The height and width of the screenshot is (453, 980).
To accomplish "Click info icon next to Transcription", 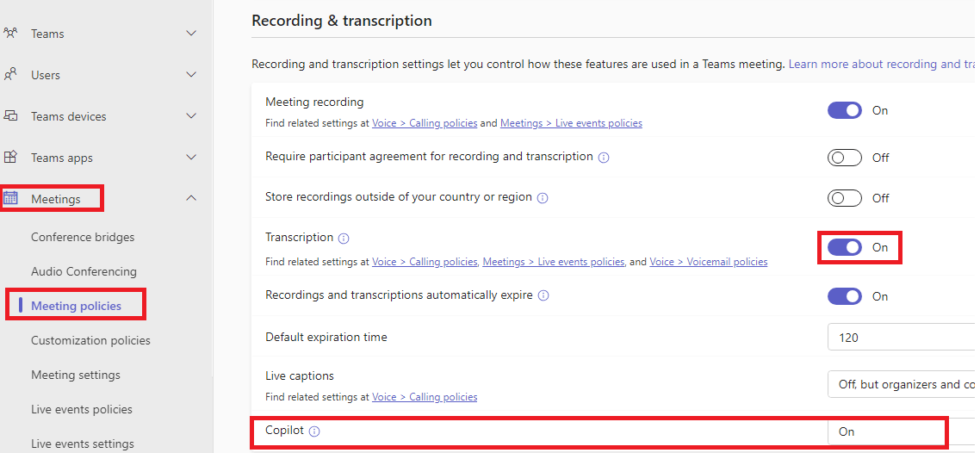I will click(343, 238).
